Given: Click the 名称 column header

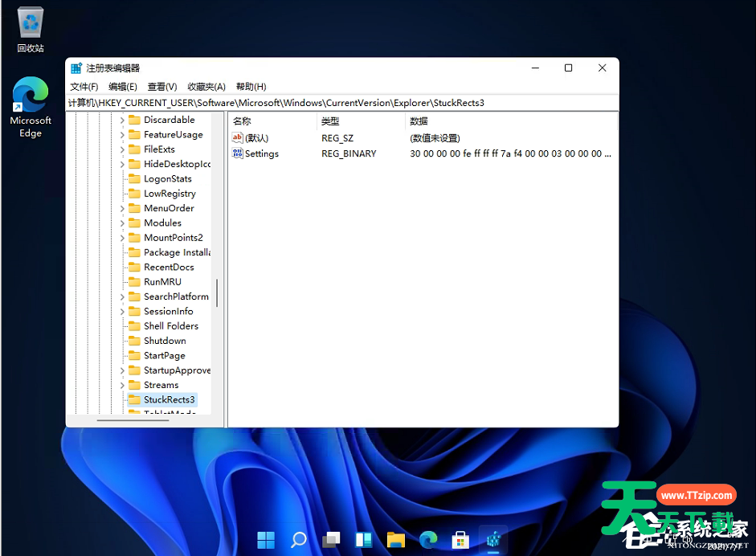Looking at the screenshot, I should point(242,121).
